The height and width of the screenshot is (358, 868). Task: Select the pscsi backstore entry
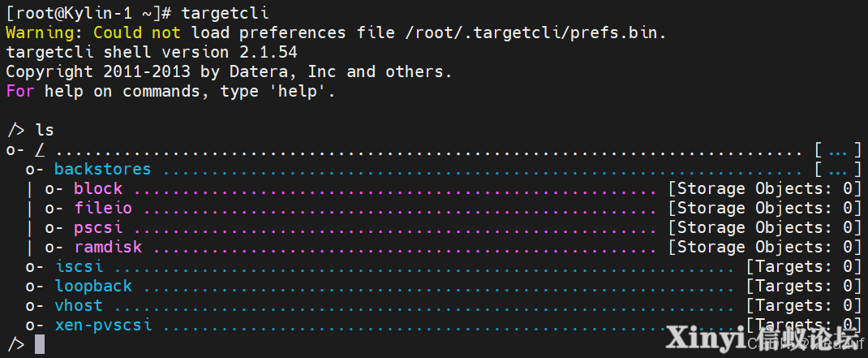[x=98, y=227]
